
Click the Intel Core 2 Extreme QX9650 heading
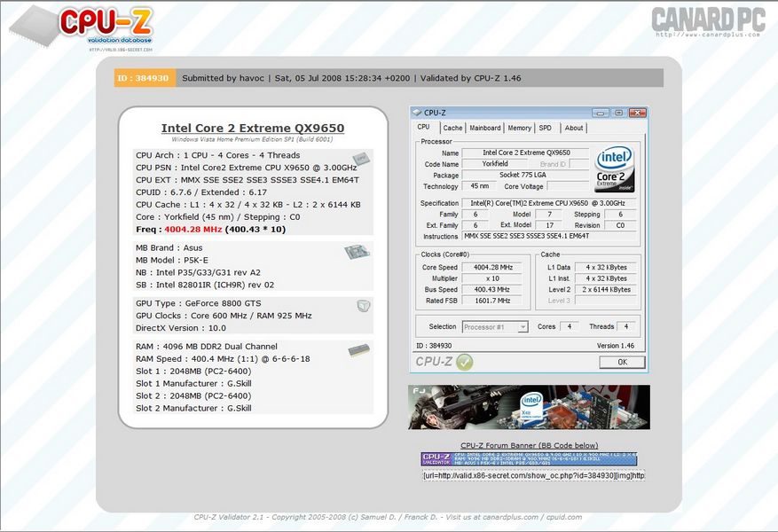click(253, 128)
